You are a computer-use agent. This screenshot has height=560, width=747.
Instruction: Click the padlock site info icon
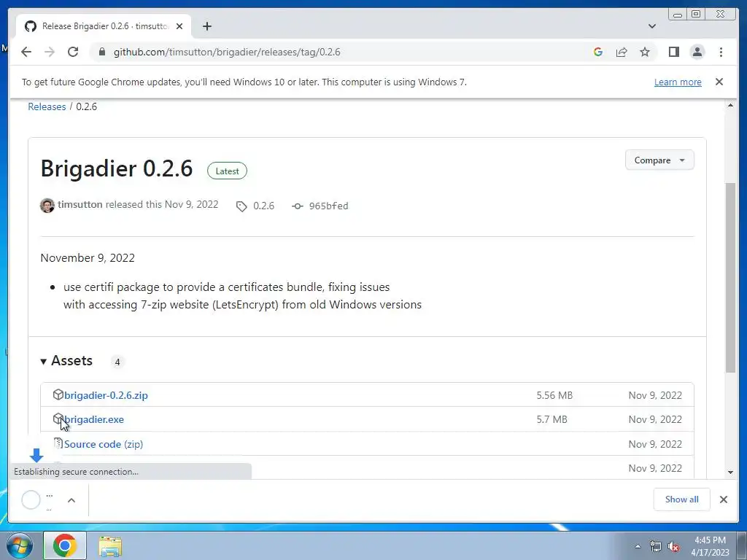pyautogui.click(x=101, y=52)
